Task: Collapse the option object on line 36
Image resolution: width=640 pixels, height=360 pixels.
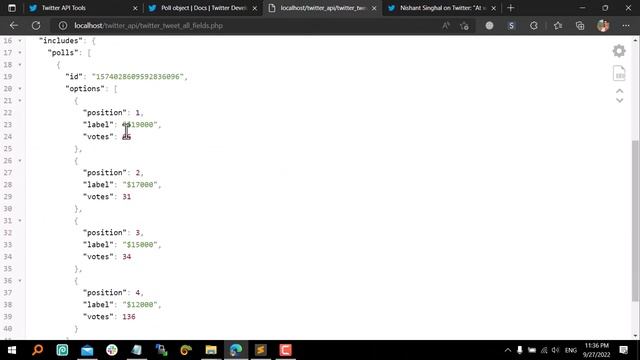Action: 20,281
